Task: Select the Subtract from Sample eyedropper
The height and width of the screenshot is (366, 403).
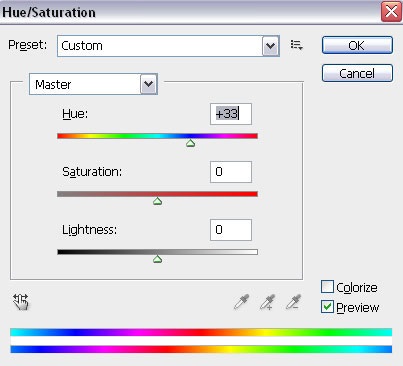Action: point(294,302)
